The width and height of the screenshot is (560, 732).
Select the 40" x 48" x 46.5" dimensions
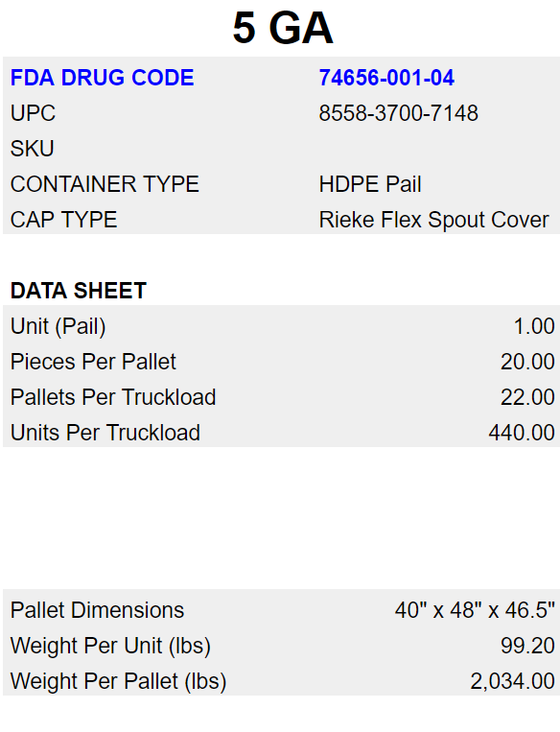pyautogui.click(x=475, y=610)
